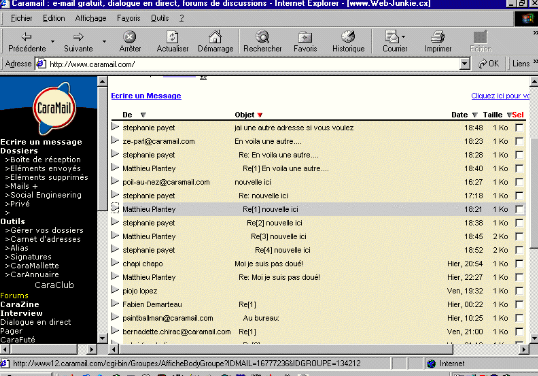The width and height of the screenshot is (538, 376).
Task: Open the address bar dropdown arrow
Action: [x=465, y=64]
